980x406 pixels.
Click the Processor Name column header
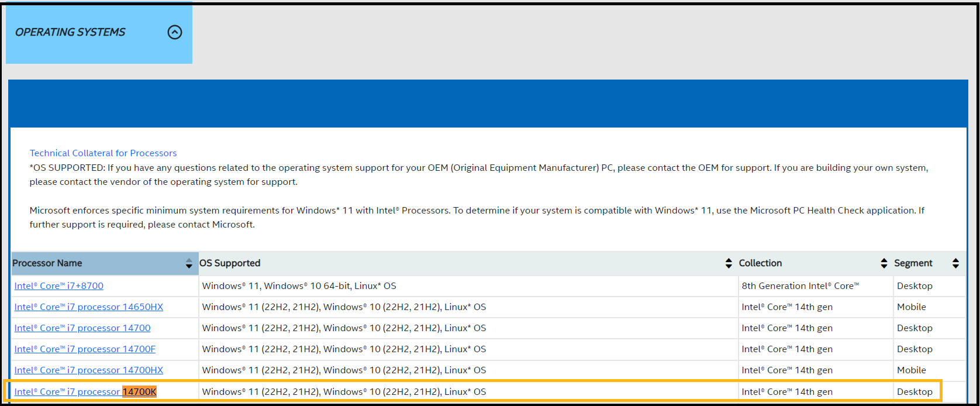pyautogui.click(x=47, y=263)
